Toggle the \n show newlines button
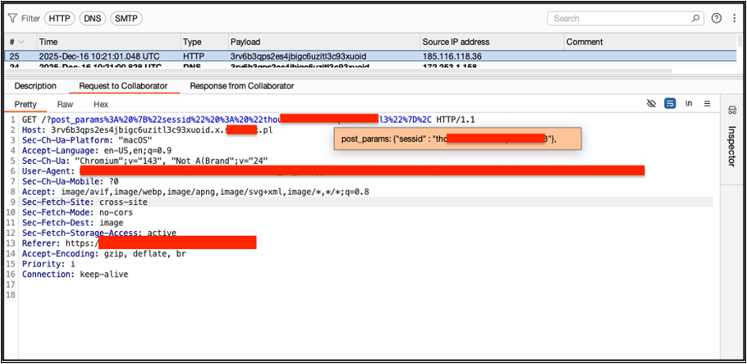 (689, 103)
